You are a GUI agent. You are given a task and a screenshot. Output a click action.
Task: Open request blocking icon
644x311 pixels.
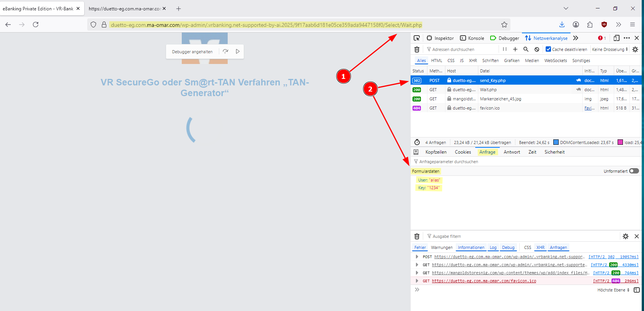point(537,49)
